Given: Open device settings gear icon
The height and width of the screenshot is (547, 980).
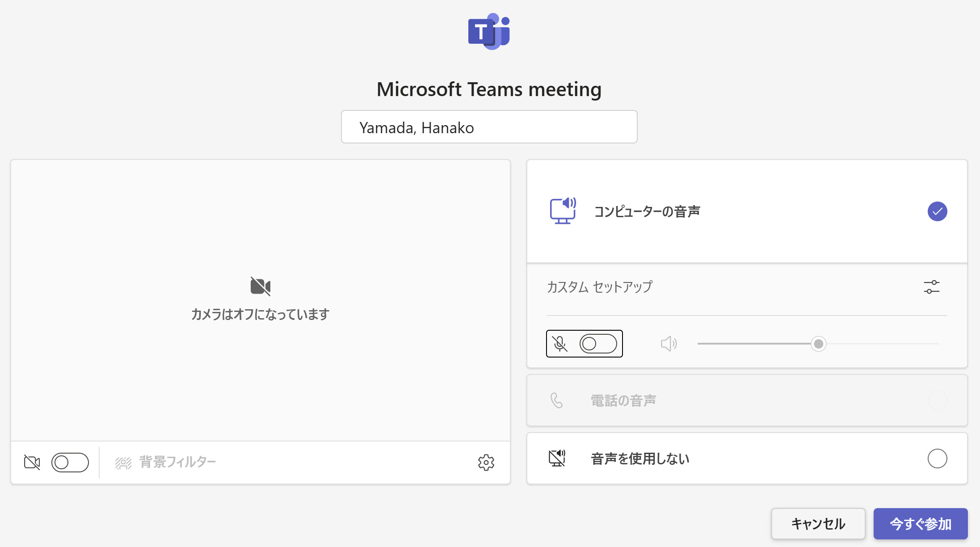Looking at the screenshot, I should click(x=486, y=463).
